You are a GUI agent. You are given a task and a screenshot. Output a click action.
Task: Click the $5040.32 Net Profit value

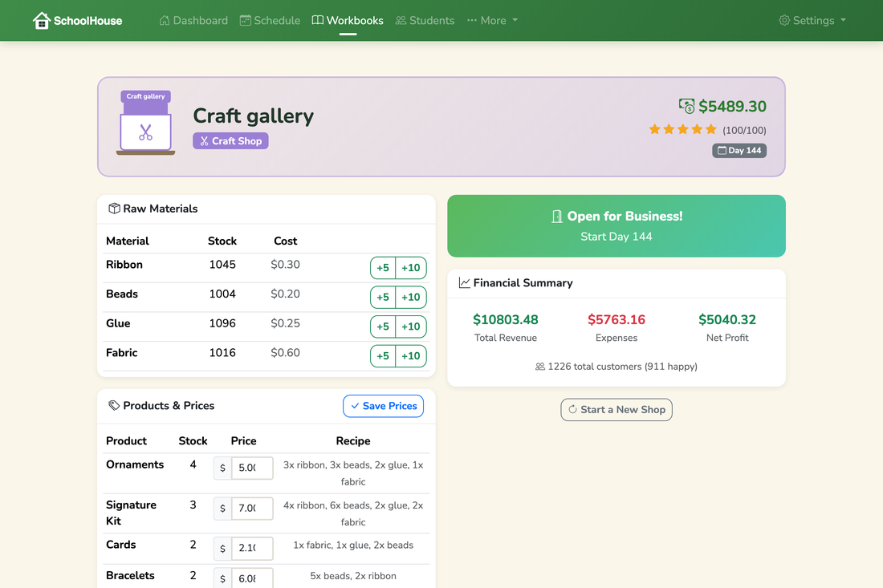pos(727,319)
